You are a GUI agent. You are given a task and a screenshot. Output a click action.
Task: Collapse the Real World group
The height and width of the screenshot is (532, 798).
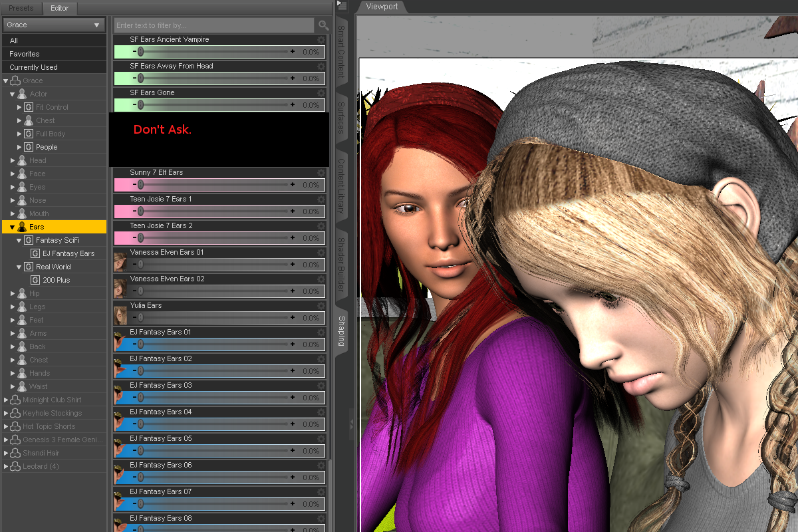pyautogui.click(x=19, y=267)
